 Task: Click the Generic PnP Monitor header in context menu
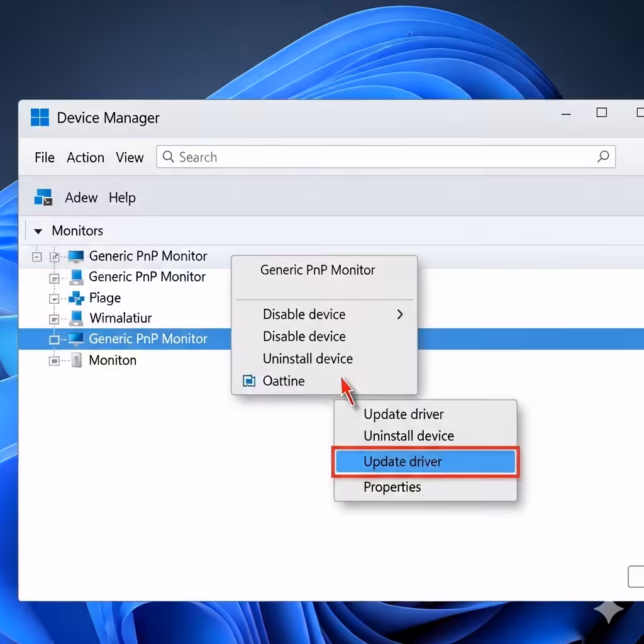point(318,270)
